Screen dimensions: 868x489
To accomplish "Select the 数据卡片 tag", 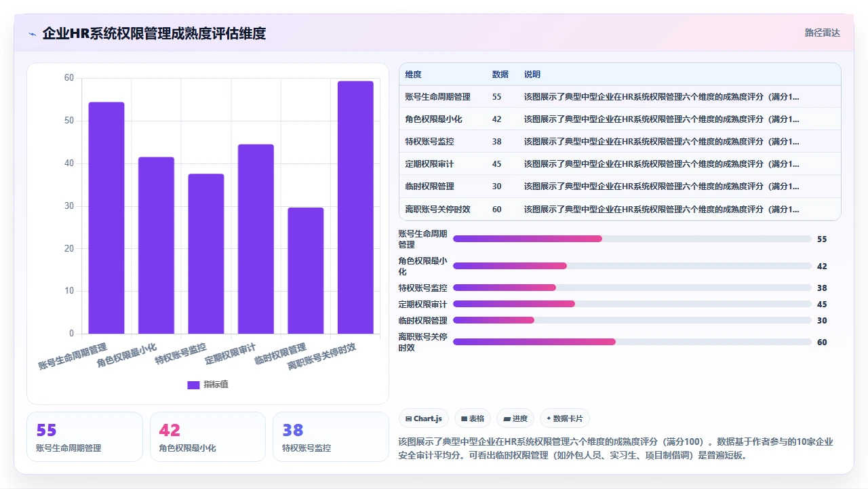I will (565, 418).
